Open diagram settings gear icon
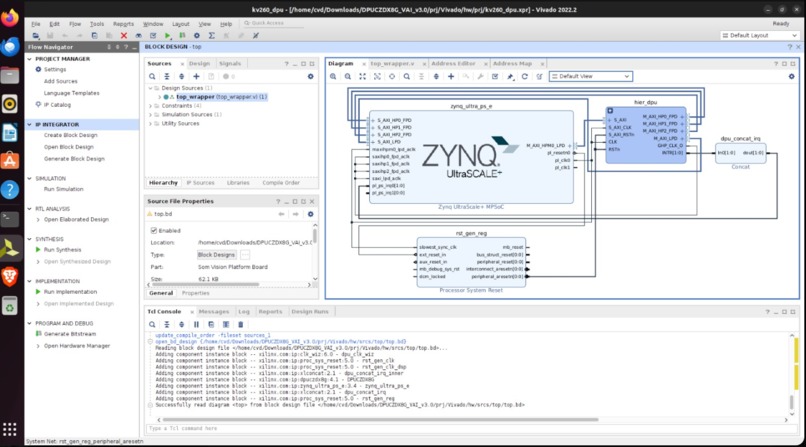Image resolution: width=806 pixels, height=447 pixels. [792, 77]
